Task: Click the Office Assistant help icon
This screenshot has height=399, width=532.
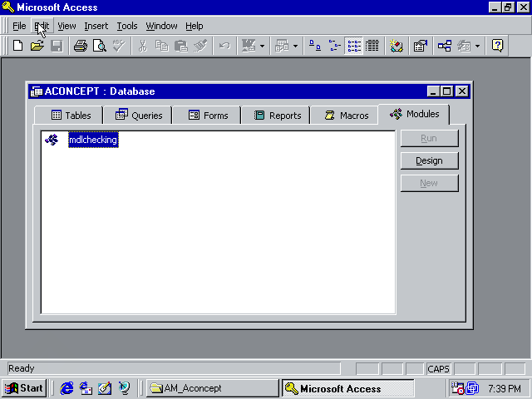Action: [x=497, y=46]
